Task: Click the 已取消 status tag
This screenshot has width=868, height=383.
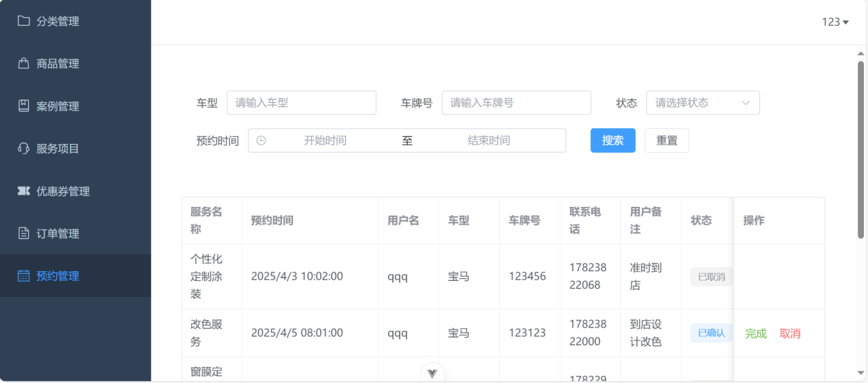Action: coord(711,277)
